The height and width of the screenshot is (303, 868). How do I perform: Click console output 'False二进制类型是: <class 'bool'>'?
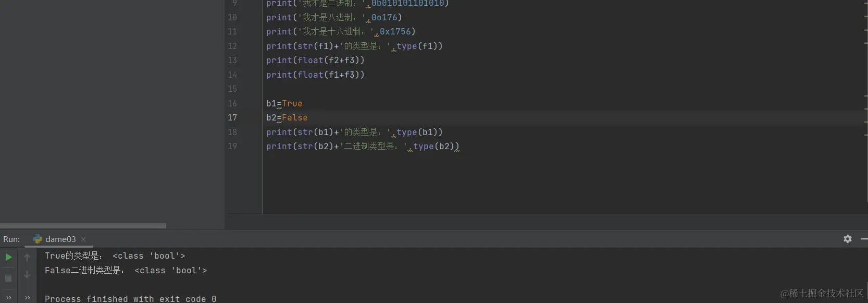click(126, 271)
